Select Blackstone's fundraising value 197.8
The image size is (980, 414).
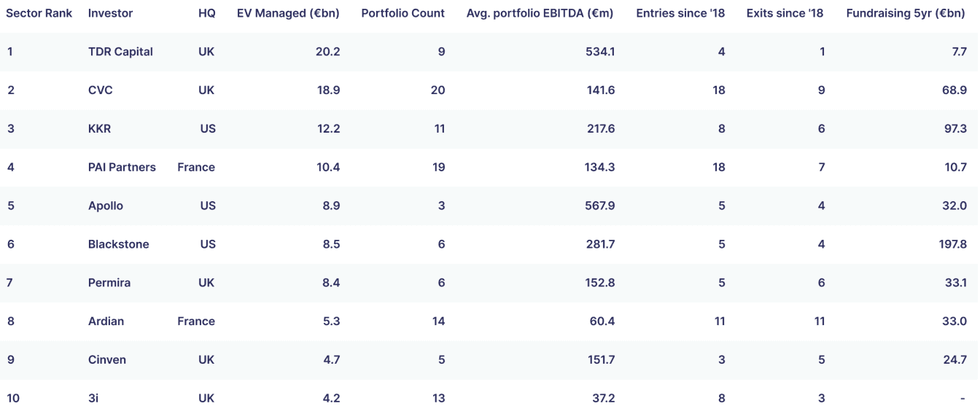click(953, 244)
